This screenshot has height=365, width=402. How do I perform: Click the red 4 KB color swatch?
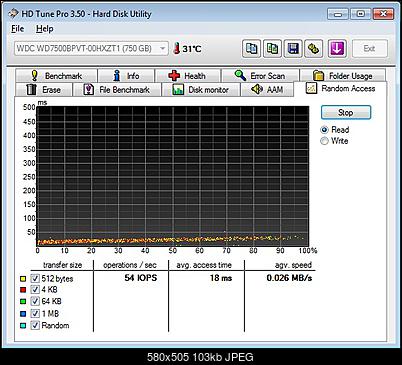pos(23,290)
